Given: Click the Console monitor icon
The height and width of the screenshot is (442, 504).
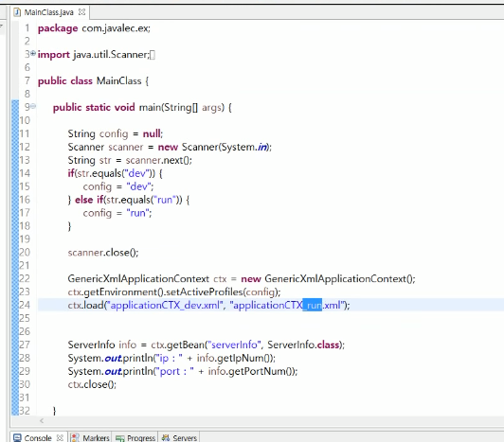Looking at the screenshot, I should pos(17,437).
